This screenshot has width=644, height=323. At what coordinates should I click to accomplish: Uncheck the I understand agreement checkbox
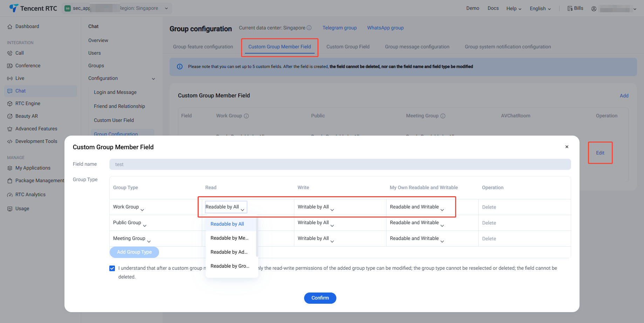[x=112, y=268]
